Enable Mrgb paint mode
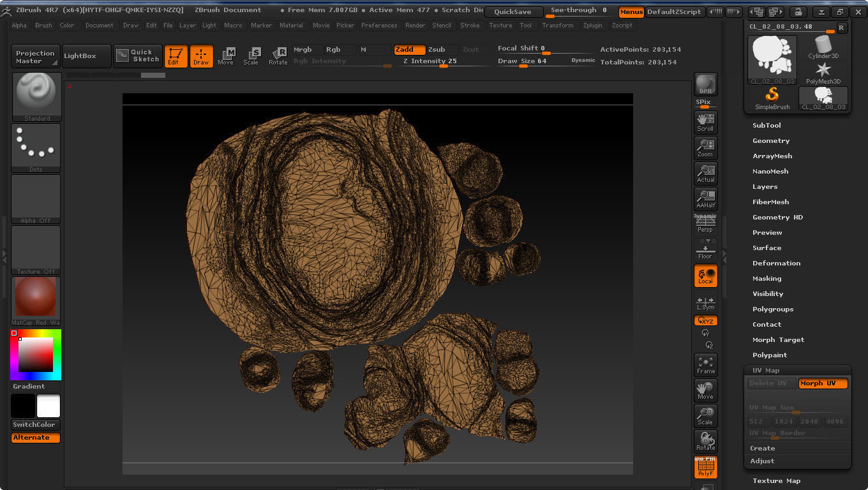The image size is (868, 490). point(307,49)
